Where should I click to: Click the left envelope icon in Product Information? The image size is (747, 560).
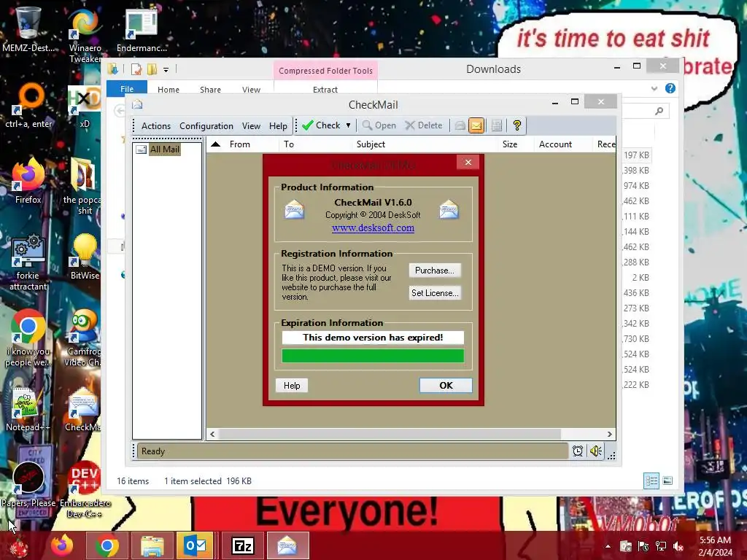point(295,209)
